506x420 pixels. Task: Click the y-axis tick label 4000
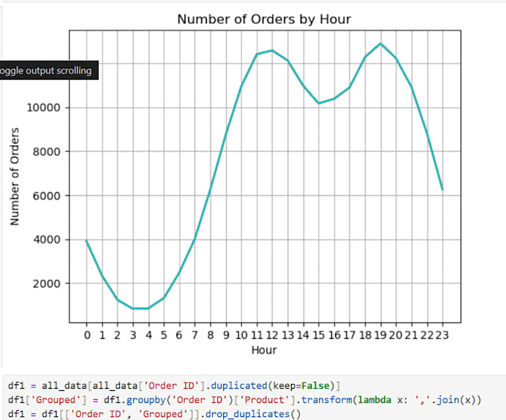coord(46,240)
